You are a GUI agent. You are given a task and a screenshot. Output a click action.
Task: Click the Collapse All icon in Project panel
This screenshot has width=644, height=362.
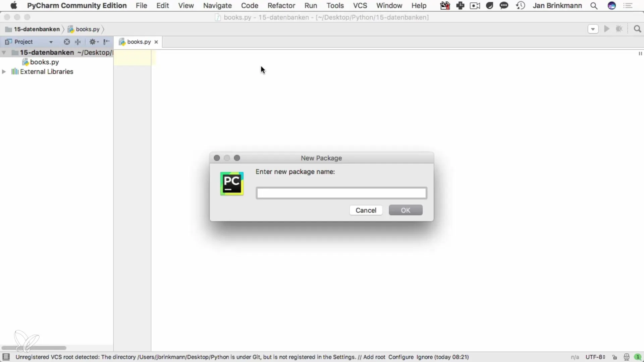coord(78,42)
